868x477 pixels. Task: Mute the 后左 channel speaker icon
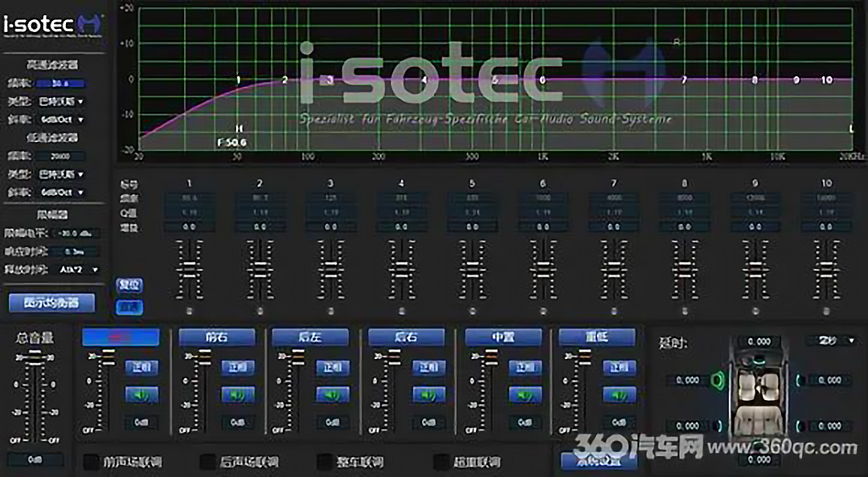click(x=333, y=394)
